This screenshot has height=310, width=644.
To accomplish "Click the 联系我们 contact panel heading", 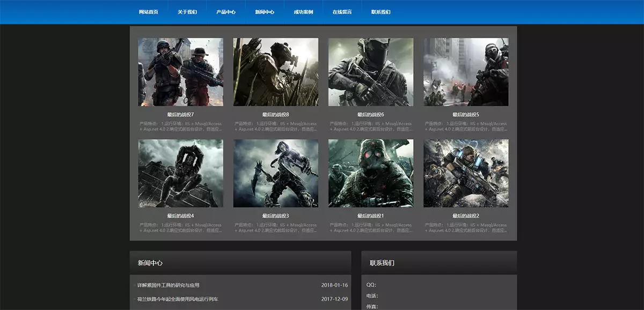I will click(382, 263).
